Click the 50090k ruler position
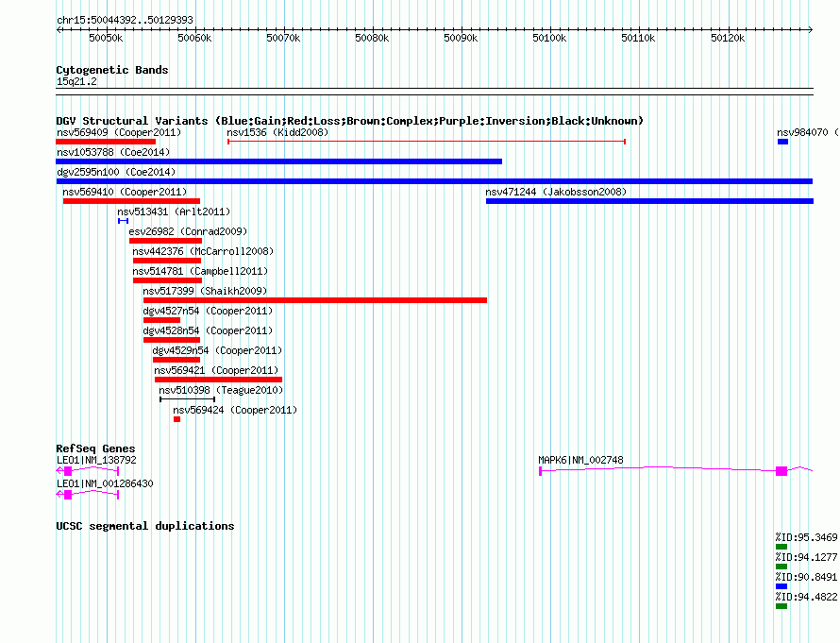 (x=461, y=38)
